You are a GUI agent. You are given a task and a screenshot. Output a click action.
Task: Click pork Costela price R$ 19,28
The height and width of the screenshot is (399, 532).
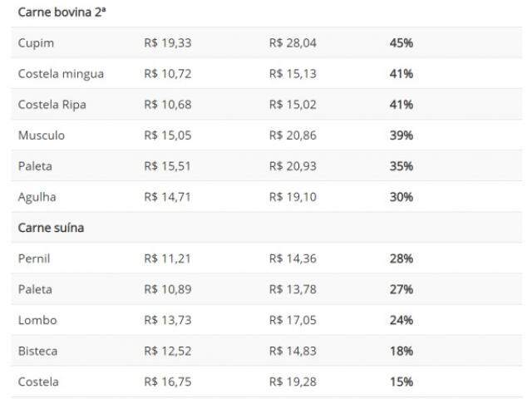click(293, 382)
